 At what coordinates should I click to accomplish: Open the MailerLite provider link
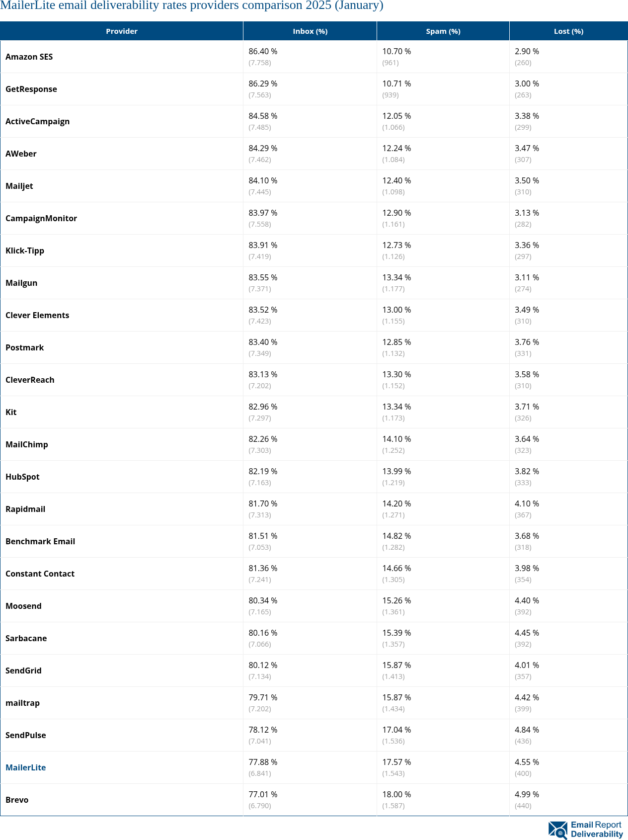(x=26, y=767)
